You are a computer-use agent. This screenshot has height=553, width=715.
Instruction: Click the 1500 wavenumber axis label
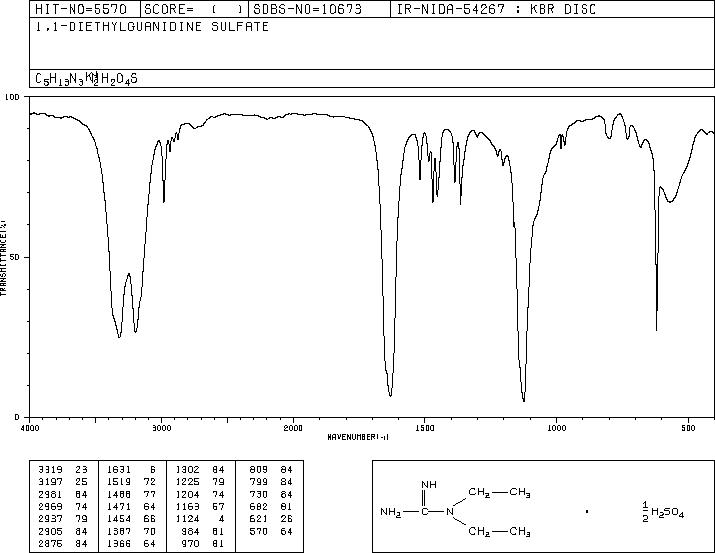pyautogui.click(x=425, y=428)
